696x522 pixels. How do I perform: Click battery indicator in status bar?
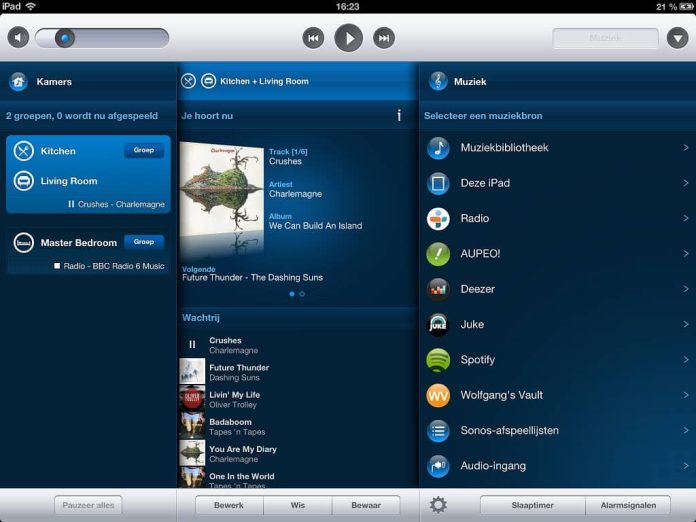[x=686, y=6]
